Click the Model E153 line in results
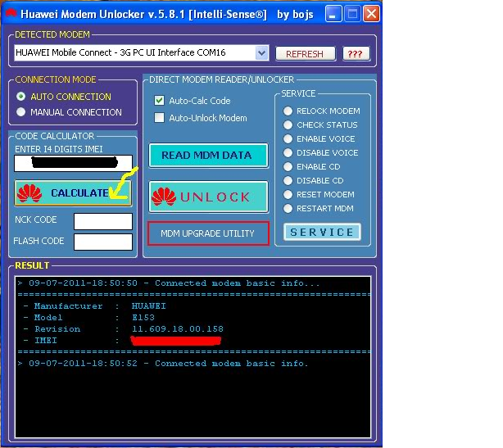This screenshot has height=448, width=503. (89, 318)
